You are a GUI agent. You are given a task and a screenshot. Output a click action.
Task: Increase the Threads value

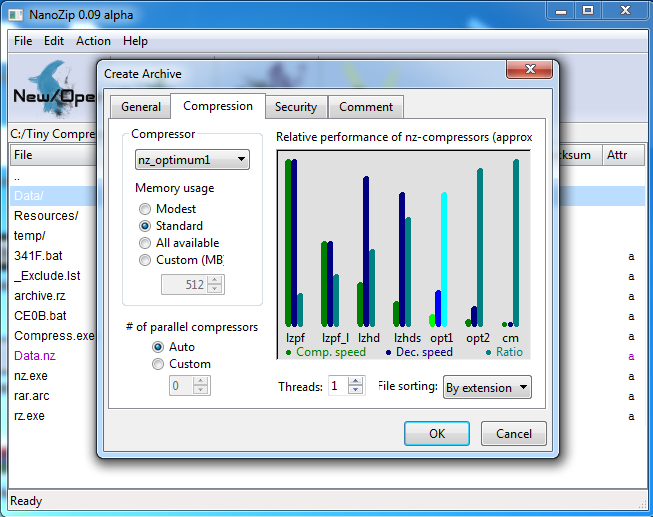pyautogui.click(x=355, y=382)
